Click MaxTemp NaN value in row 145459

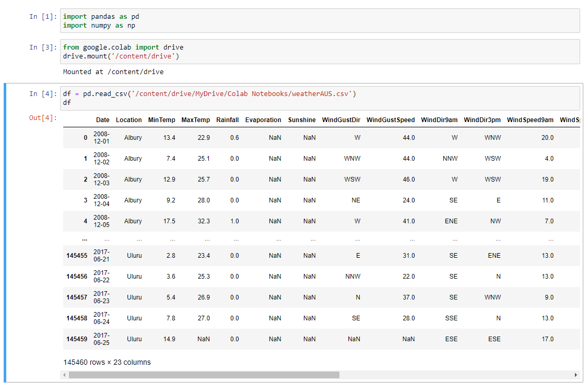pos(204,339)
